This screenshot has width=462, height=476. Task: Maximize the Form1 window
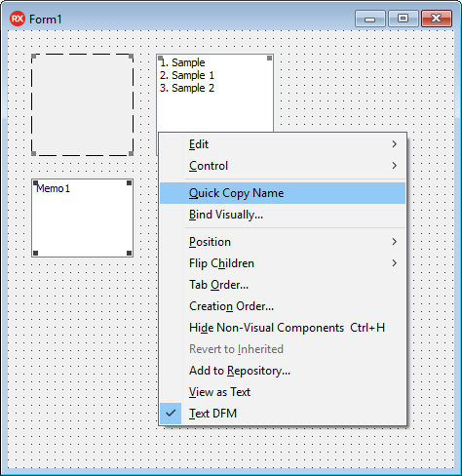coord(403,19)
